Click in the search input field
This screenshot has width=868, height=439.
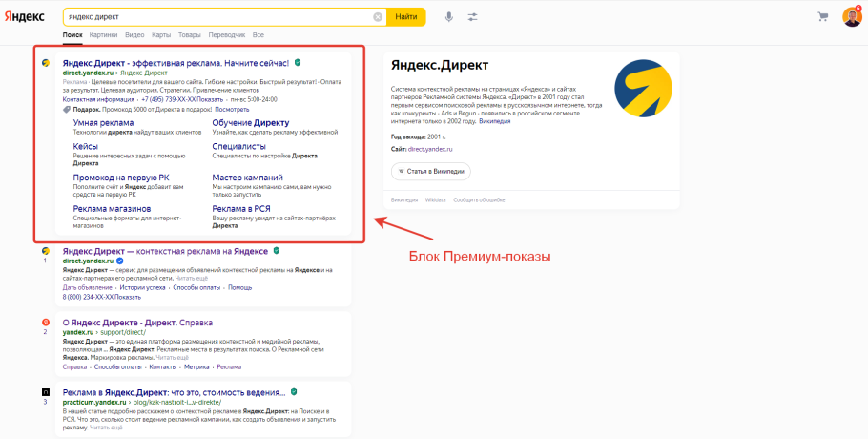point(215,16)
